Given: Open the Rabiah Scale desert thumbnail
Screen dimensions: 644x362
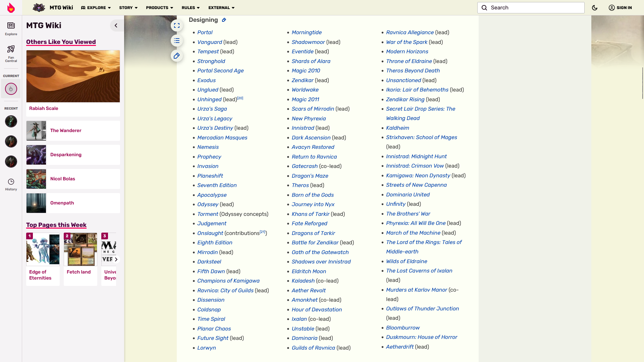Looking at the screenshot, I should click(x=73, y=76).
